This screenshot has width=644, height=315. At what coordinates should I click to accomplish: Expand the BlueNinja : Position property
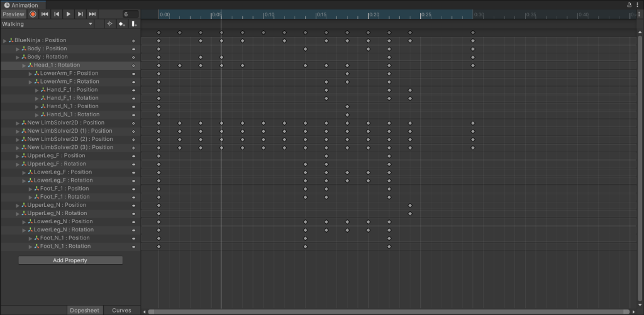(x=5, y=40)
